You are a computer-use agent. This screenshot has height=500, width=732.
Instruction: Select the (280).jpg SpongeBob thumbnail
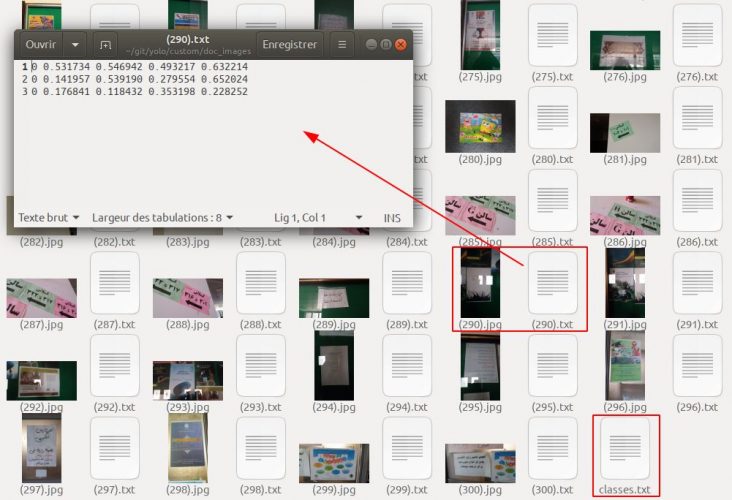point(480,126)
